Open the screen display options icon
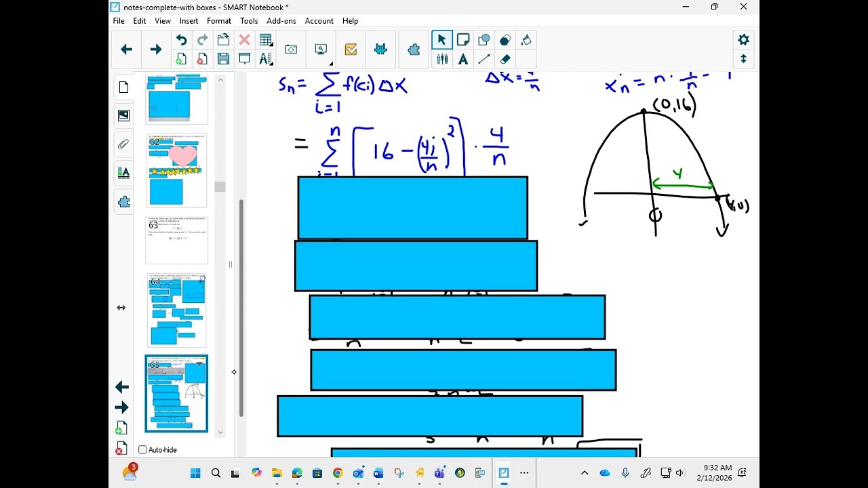868x488 pixels. [x=321, y=49]
